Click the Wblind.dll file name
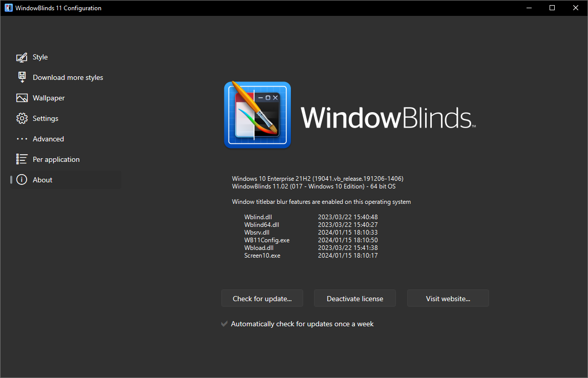This screenshot has height=378, width=588. click(258, 217)
